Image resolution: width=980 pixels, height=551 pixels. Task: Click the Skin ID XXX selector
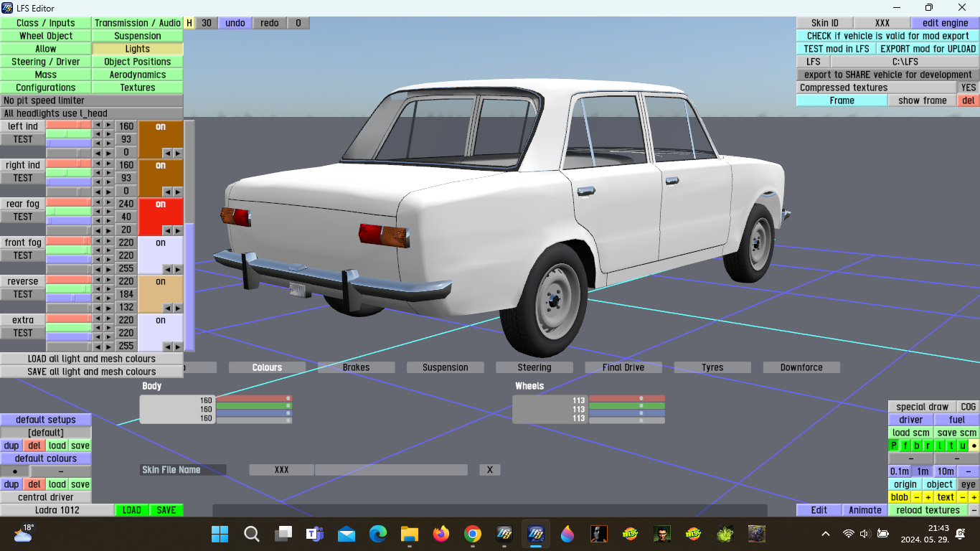click(x=882, y=23)
